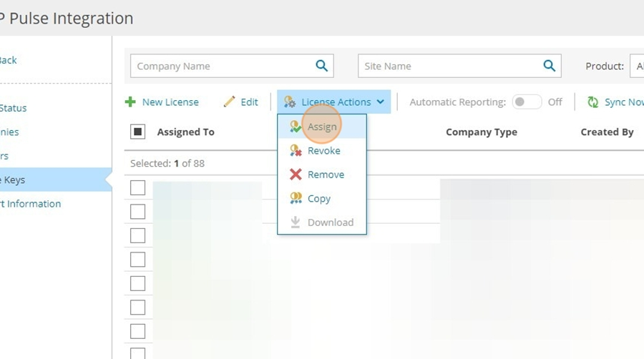
Task: Toggle the select-all checkbox beside Assigned To
Action: 137,132
